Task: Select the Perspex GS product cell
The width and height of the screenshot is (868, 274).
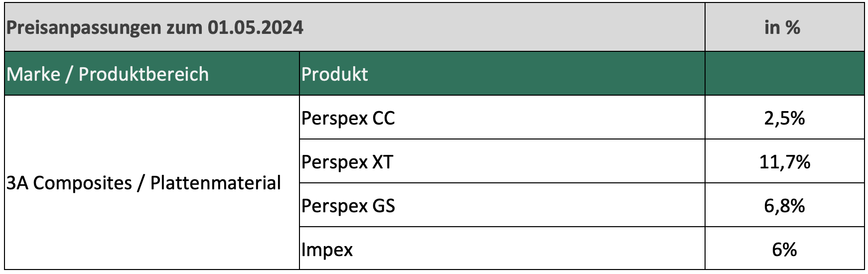Action: pyautogui.click(x=348, y=206)
